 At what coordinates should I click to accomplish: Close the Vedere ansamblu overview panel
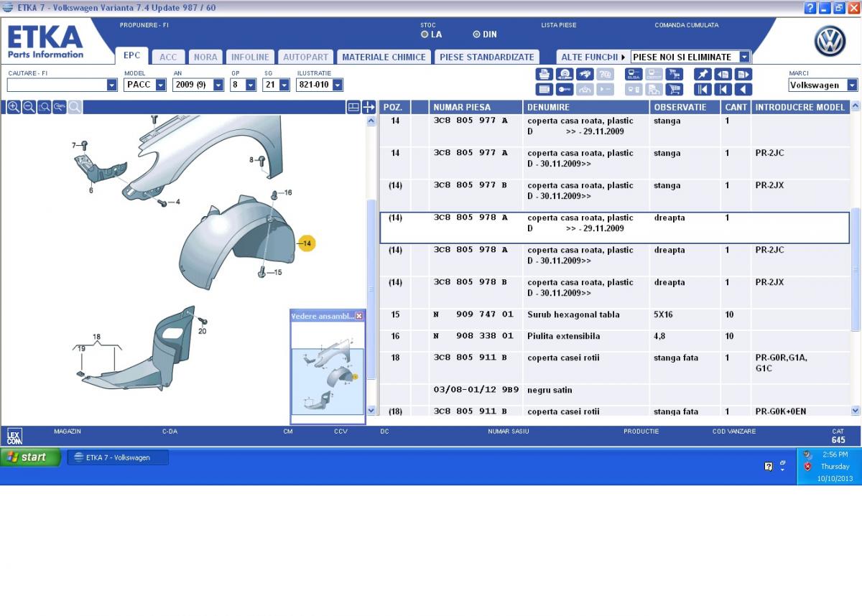click(x=359, y=316)
